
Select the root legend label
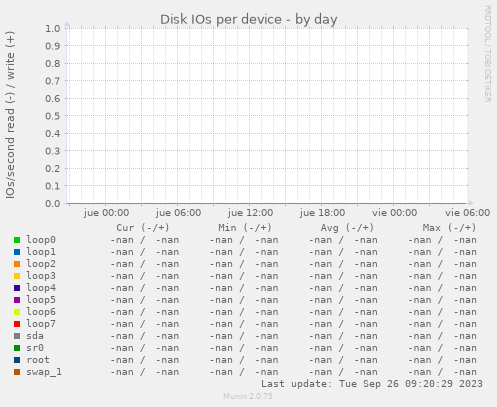38,360
